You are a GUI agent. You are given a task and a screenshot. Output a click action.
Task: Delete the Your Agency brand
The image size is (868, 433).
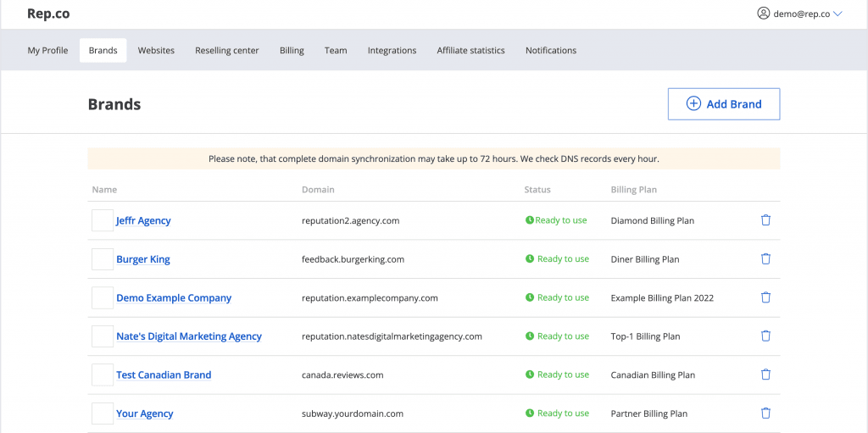(765, 413)
